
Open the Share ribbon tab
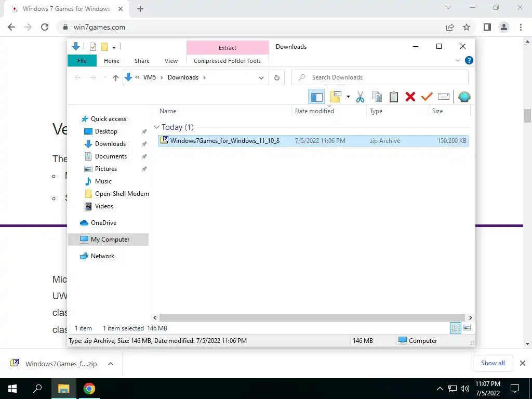pyautogui.click(x=142, y=61)
